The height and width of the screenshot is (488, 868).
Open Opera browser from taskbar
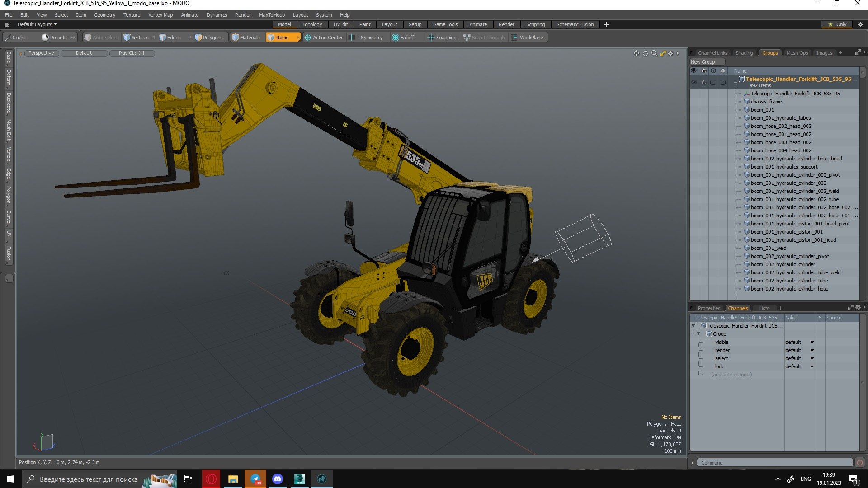211,479
